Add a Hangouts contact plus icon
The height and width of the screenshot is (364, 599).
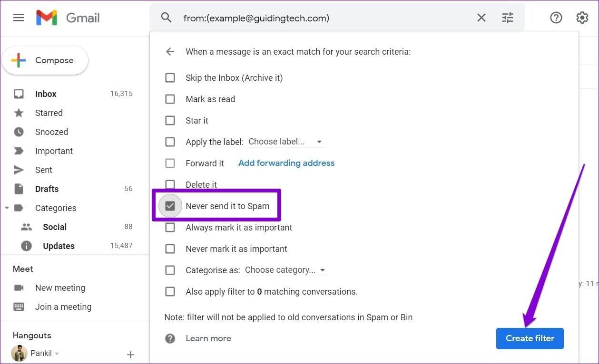(x=130, y=354)
